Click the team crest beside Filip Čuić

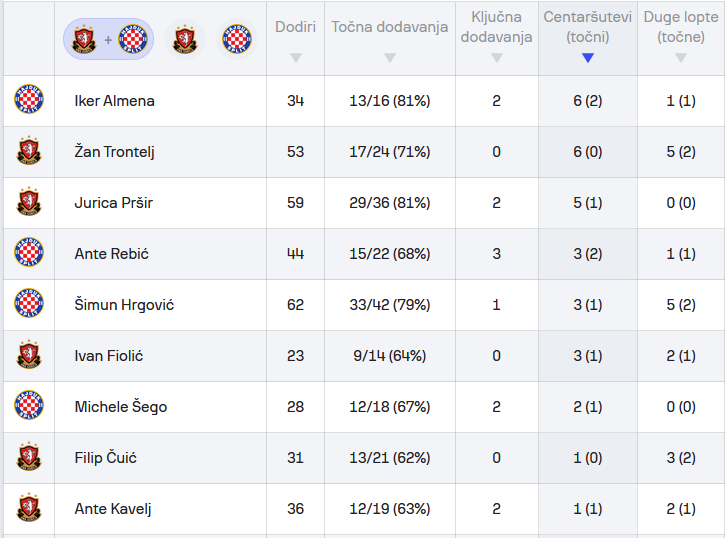pos(29,457)
